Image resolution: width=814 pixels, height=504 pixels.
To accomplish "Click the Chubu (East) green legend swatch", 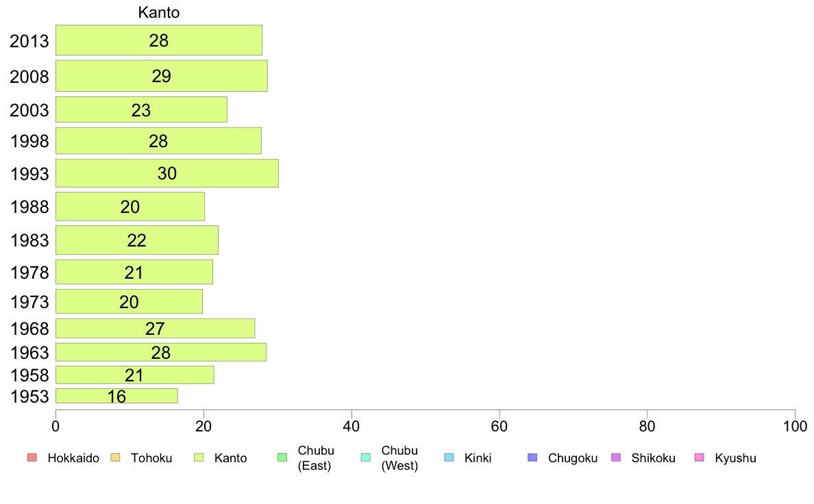I will pyautogui.click(x=282, y=457).
